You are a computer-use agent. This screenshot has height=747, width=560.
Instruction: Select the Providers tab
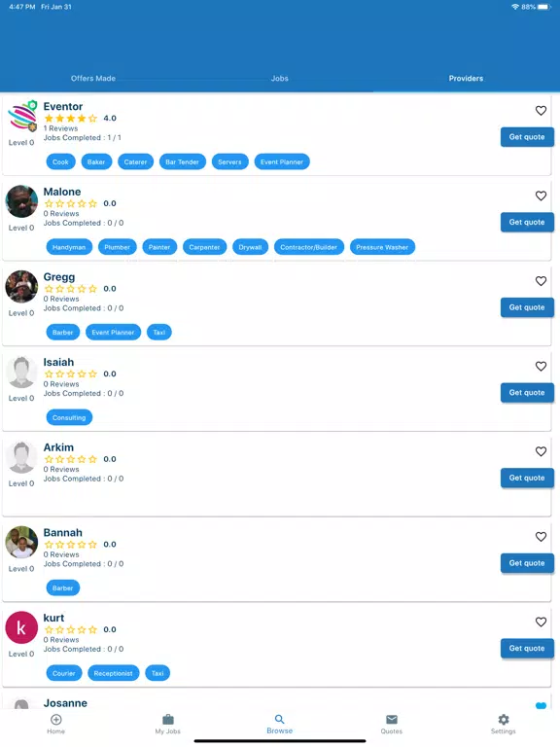pyautogui.click(x=466, y=78)
